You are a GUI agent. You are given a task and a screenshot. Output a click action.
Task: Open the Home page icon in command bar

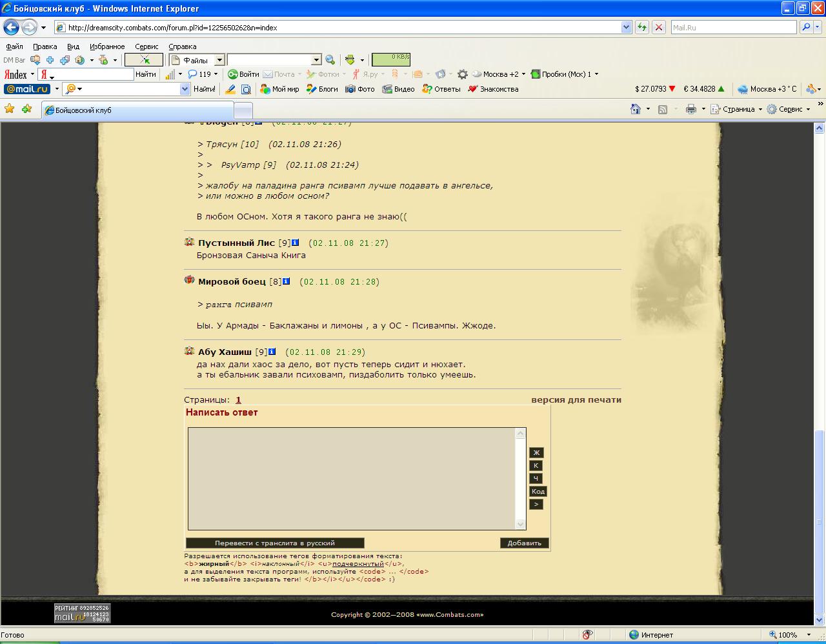(636, 109)
